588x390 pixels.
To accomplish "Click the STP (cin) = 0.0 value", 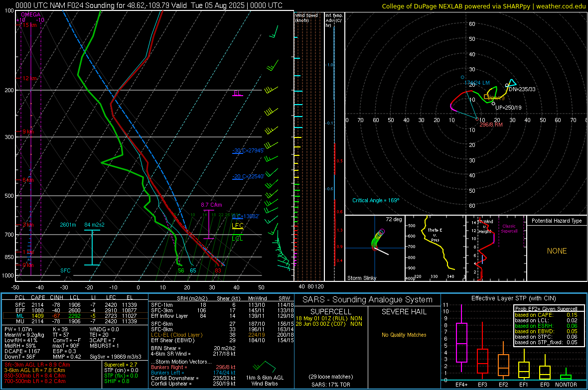I will pyautogui.click(x=121, y=370).
